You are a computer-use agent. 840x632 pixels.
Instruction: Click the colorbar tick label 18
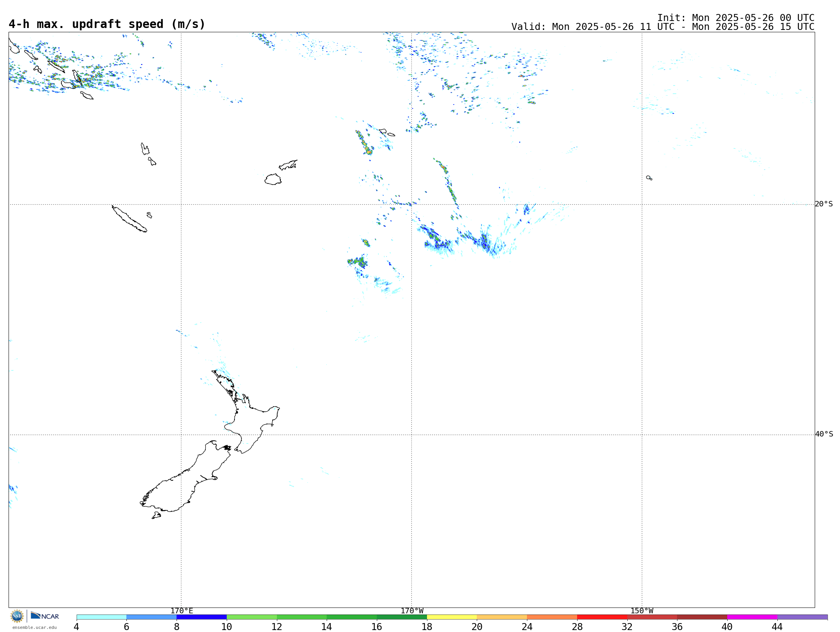click(427, 627)
